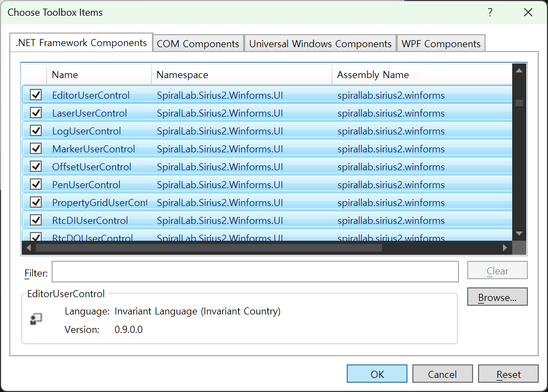Select the PropertyGridUserControl row name

[100, 202]
